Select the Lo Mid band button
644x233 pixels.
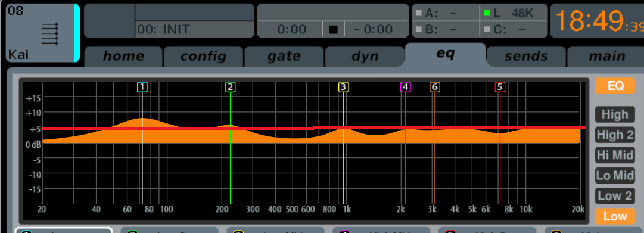click(615, 175)
